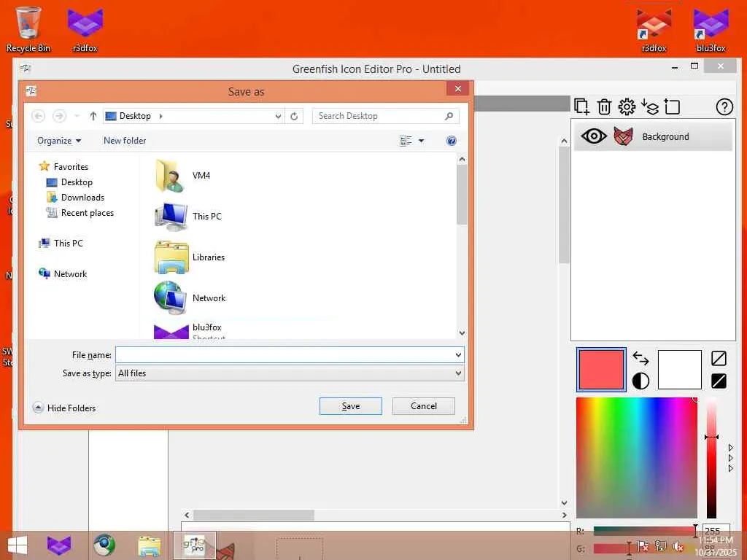Select Favorites in navigation pane
The image size is (747, 560).
tap(71, 167)
